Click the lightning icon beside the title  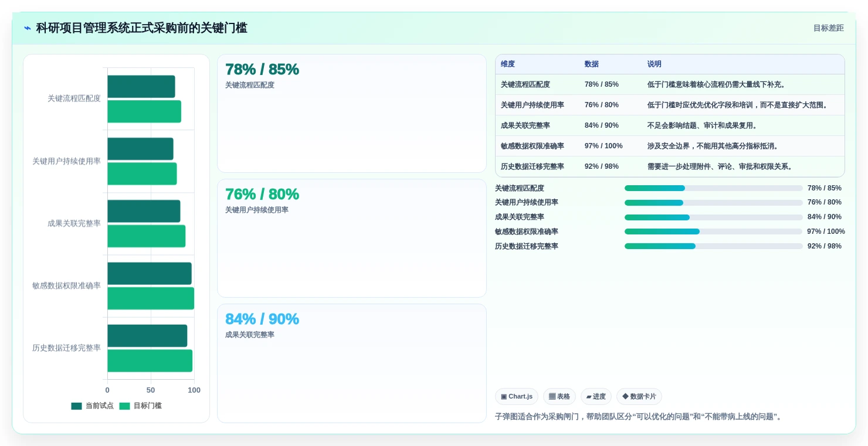pos(28,28)
